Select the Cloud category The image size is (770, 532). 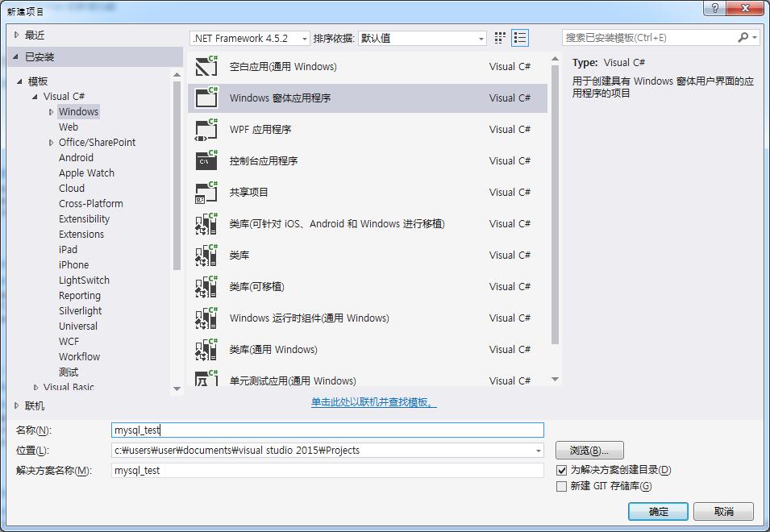click(x=72, y=188)
